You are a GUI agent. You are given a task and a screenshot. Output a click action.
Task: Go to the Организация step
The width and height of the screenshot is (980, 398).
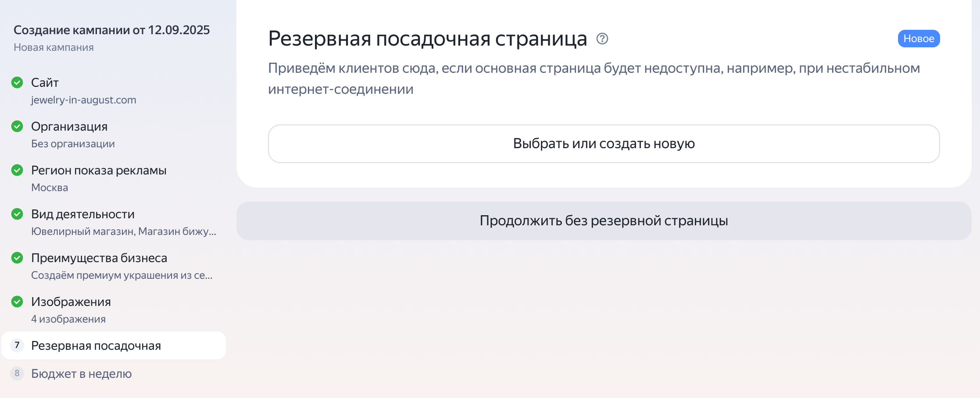click(114, 135)
